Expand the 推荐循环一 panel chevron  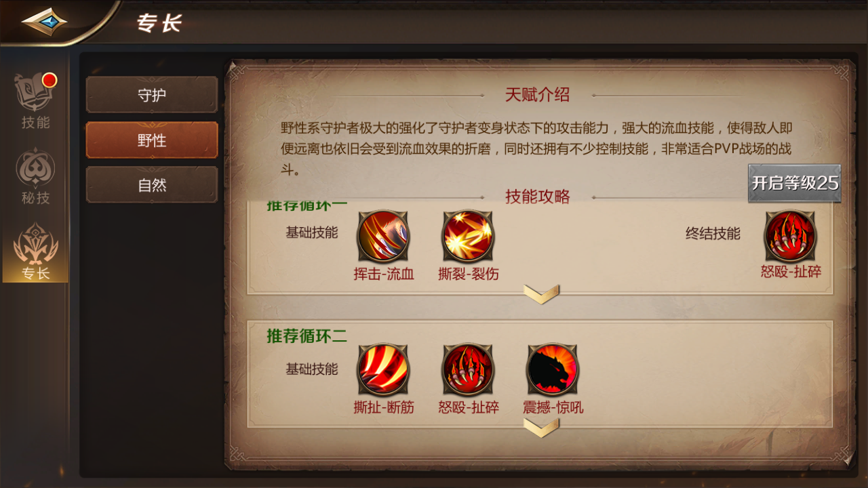[541, 293]
